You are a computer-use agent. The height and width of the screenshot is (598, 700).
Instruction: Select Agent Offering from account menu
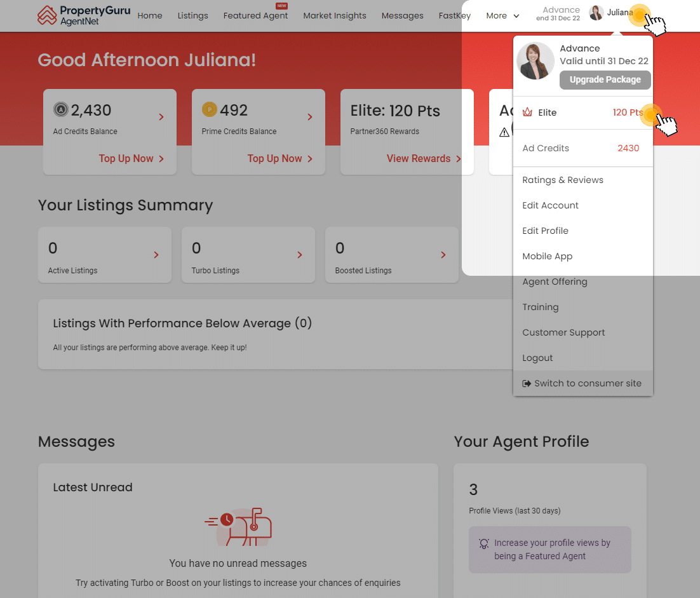coord(583,282)
